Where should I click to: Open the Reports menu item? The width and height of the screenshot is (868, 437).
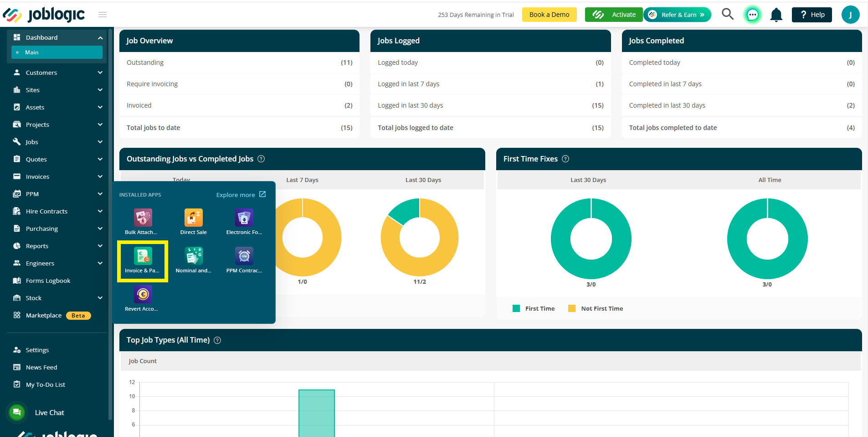57,246
